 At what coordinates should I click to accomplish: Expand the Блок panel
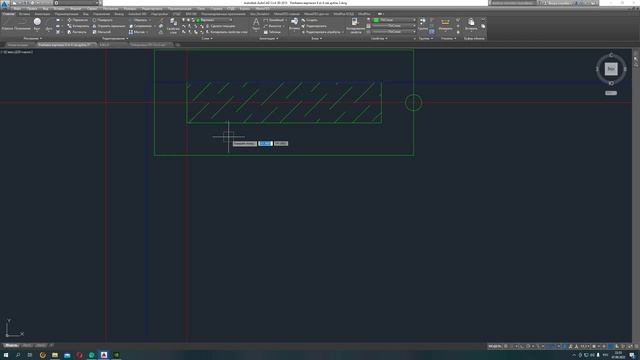tap(316, 38)
